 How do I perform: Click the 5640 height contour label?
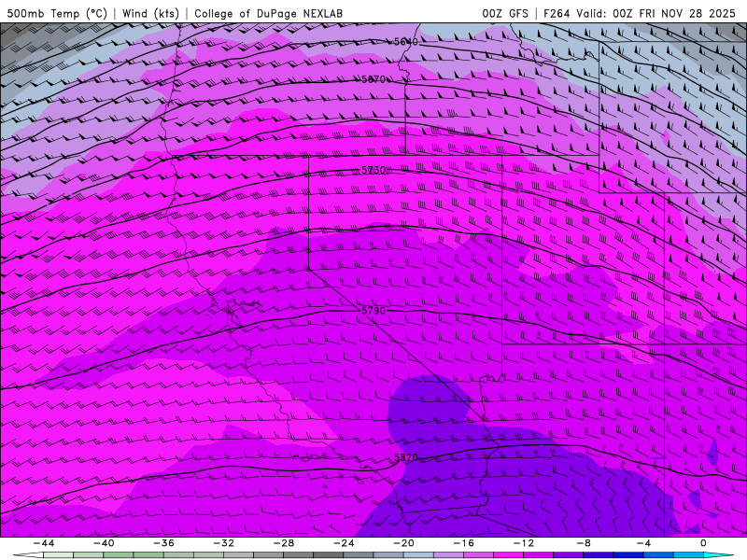click(x=406, y=42)
